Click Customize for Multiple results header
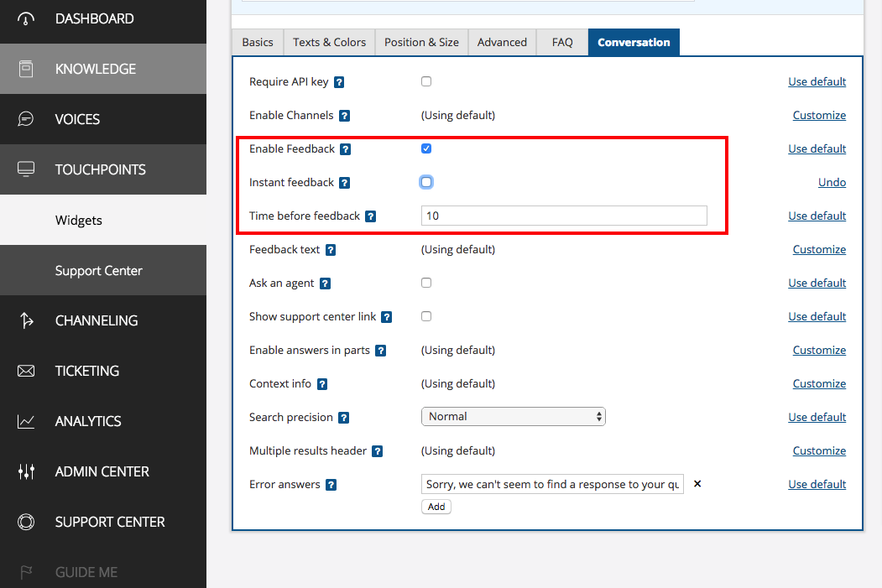 [x=819, y=450]
